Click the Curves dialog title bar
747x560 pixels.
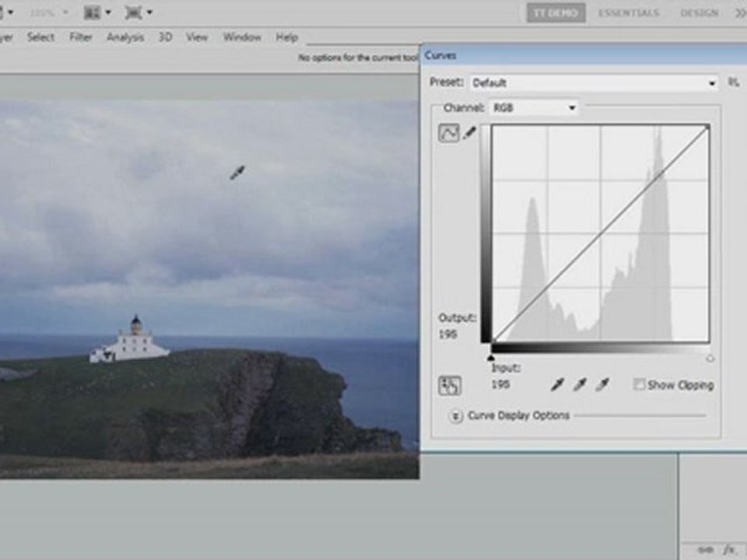coord(584,55)
